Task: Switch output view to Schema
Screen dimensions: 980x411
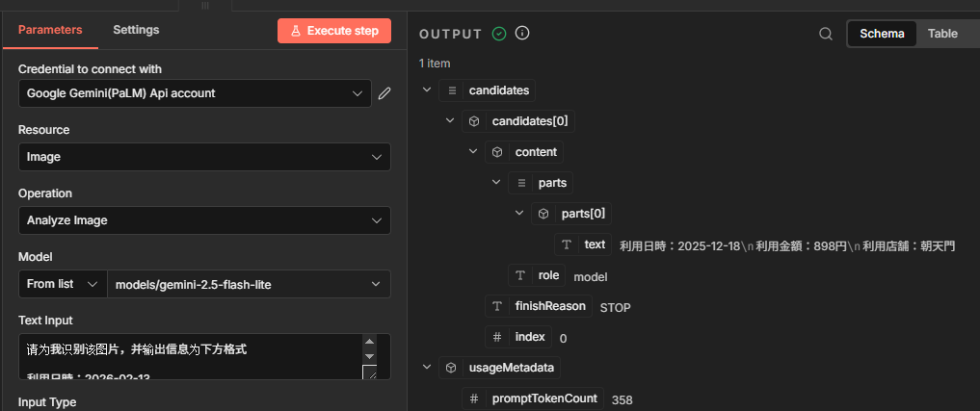Action: [x=882, y=34]
